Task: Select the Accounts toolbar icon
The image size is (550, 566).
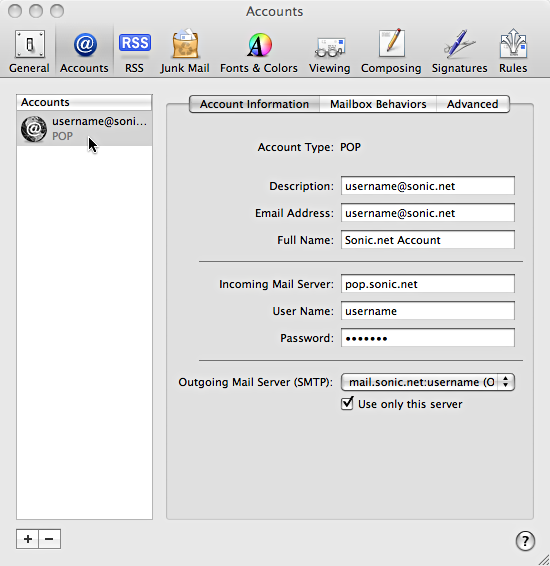Action: 84,51
